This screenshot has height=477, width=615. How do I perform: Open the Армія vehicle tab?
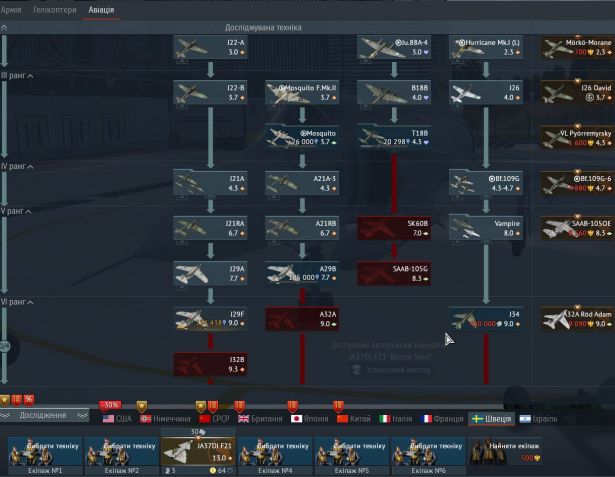pos(11,9)
